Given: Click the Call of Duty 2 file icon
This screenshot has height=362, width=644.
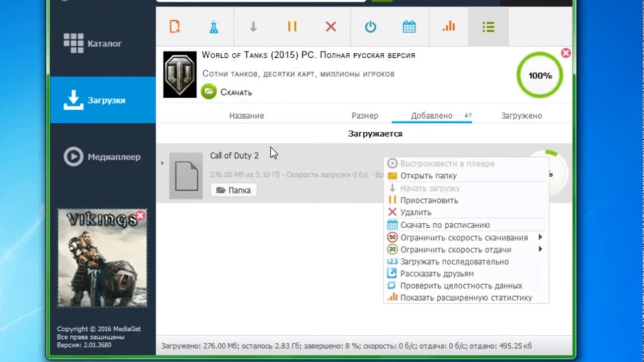Looking at the screenshot, I should click(x=186, y=176).
